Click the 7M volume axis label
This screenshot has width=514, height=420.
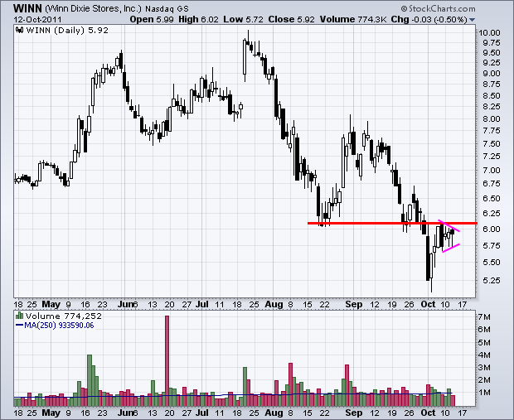[x=484, y=317]
